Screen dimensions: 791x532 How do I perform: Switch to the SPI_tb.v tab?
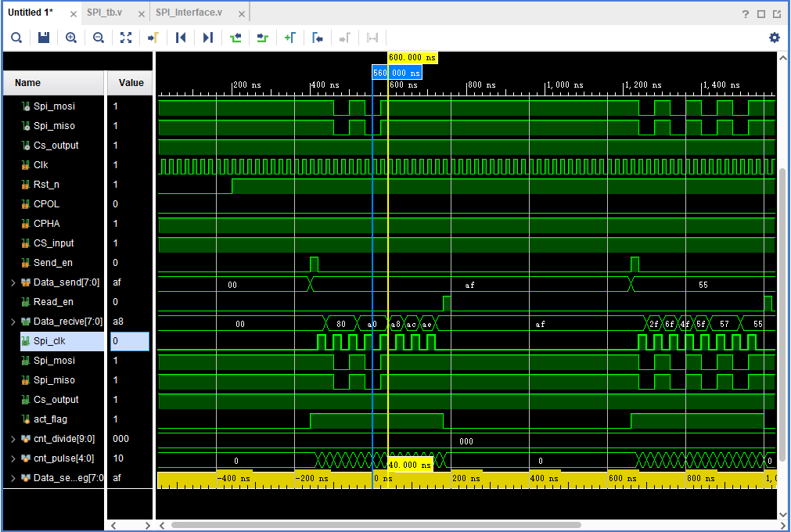tap(104, 13)
